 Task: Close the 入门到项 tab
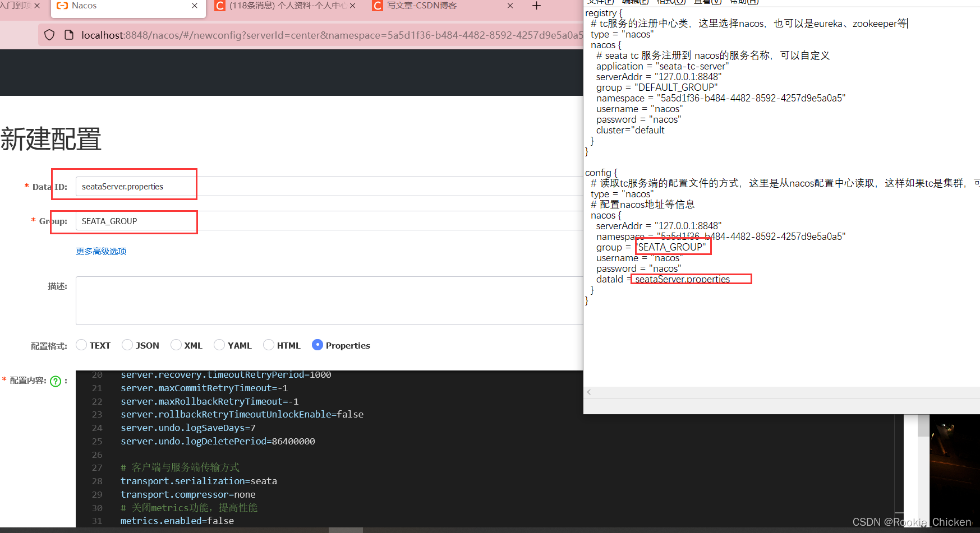point(37,6)
